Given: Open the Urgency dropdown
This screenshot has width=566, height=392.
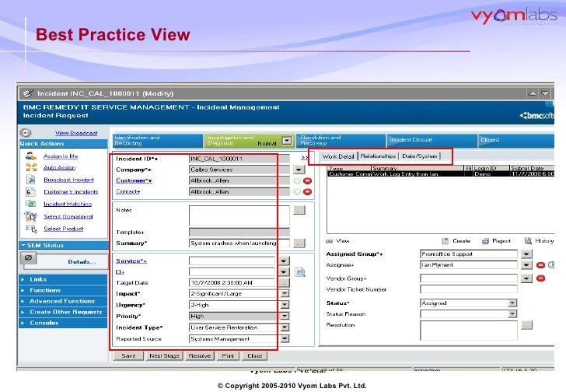Looking at the screenshot, I should pos(285,305).
